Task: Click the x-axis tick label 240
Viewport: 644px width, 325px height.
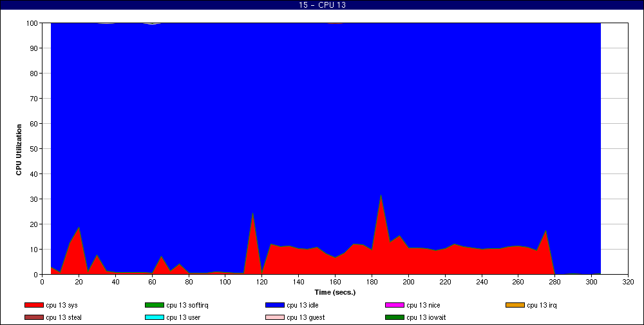Action: click(x=482, y=282)
